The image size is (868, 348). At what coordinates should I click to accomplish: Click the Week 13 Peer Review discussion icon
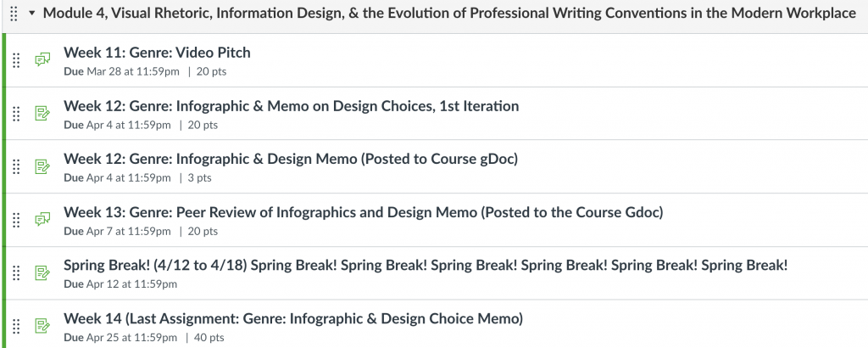click(42, 220)
